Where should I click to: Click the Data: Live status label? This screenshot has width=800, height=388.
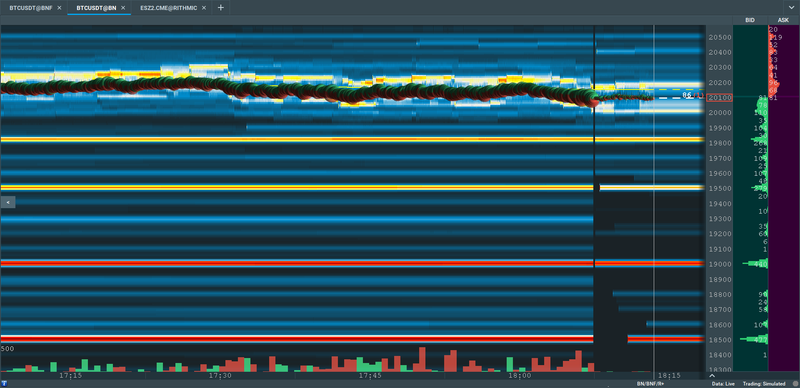(x=723, y=383)
